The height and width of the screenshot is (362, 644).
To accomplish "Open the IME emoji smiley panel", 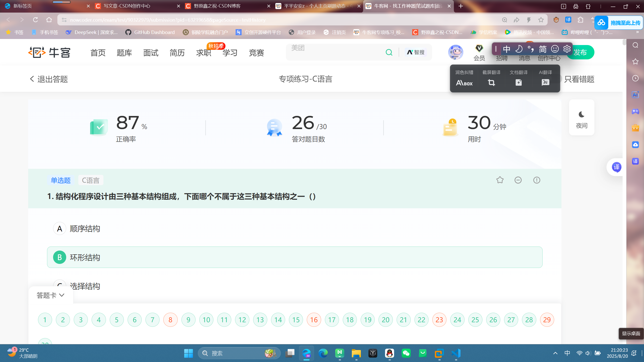I will tap(555, 49).
